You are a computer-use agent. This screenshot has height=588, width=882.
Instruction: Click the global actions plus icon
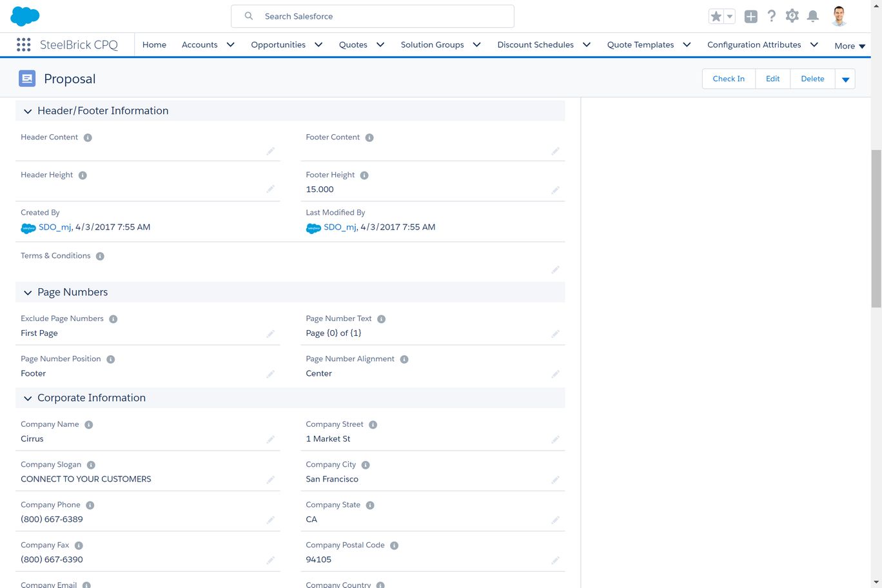point(750,17)
